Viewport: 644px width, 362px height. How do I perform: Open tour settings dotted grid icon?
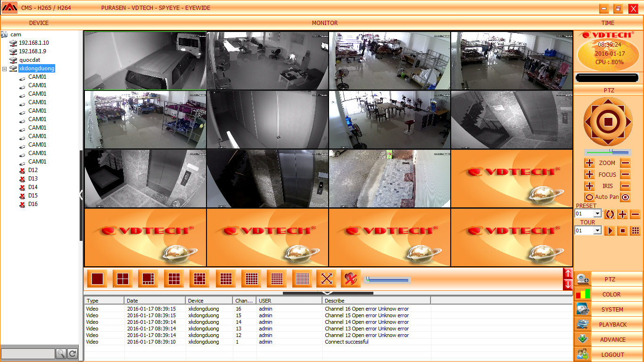click(636, 231)
